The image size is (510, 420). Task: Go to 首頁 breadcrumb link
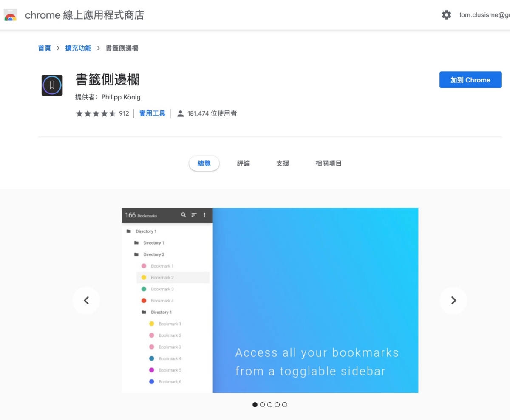point(45,48)
